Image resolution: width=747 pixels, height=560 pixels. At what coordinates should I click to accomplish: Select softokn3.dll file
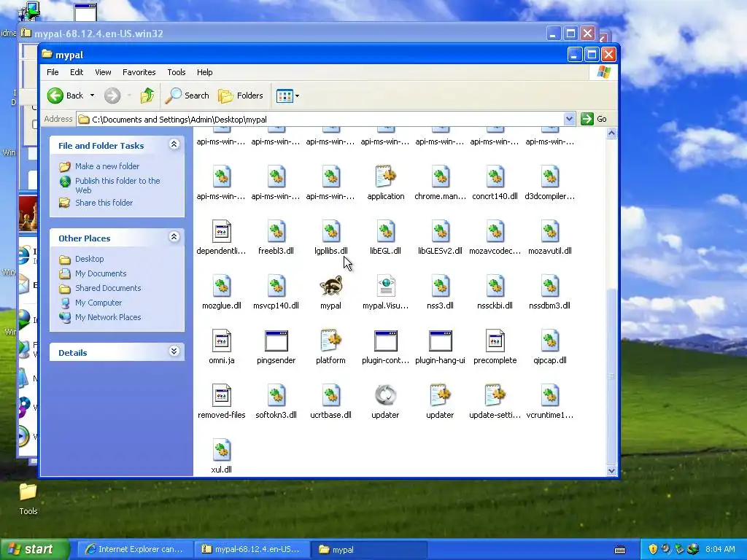(276, 396)
